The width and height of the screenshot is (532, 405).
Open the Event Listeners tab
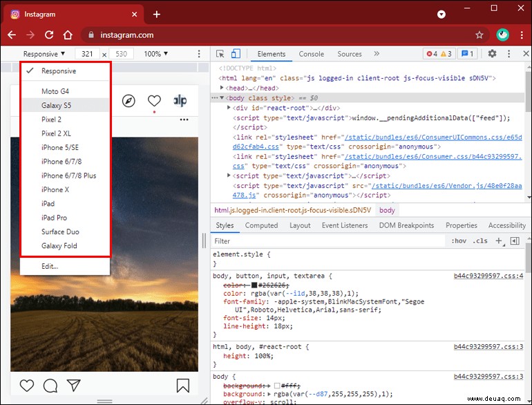point(345,225)
